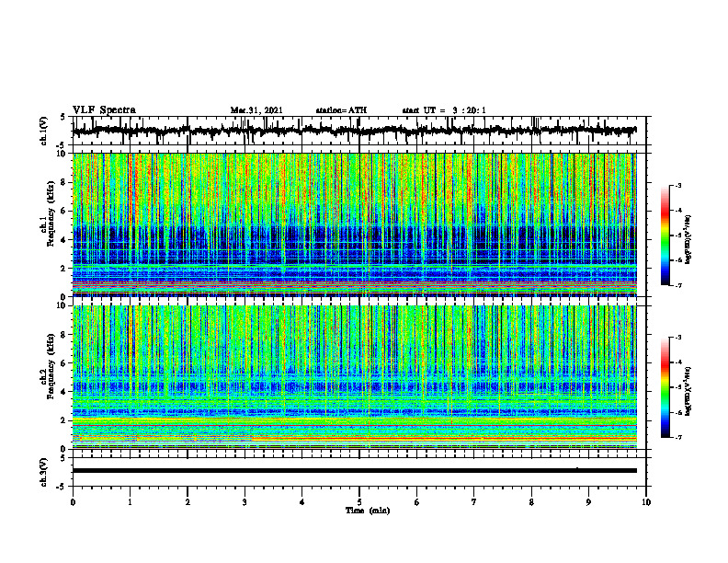Click the time axis tick label "2"
Image resolution: width=728 pixels, height=563 pixels.
[188, 502]
